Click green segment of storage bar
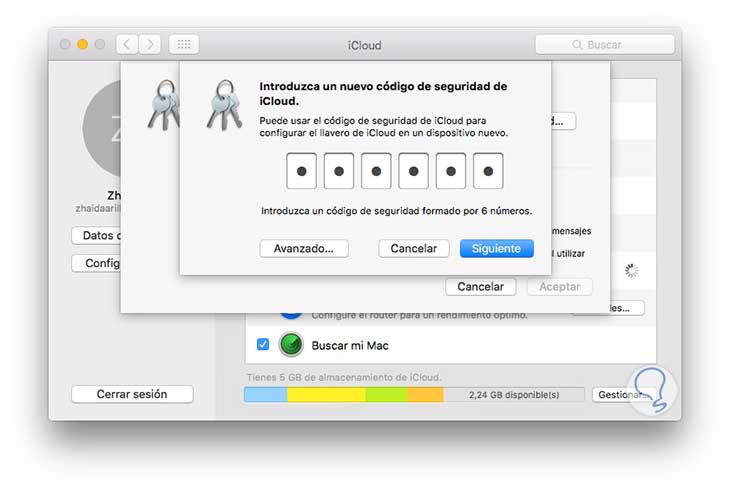This screenshot has height=490, width=730. click(386, 395)
